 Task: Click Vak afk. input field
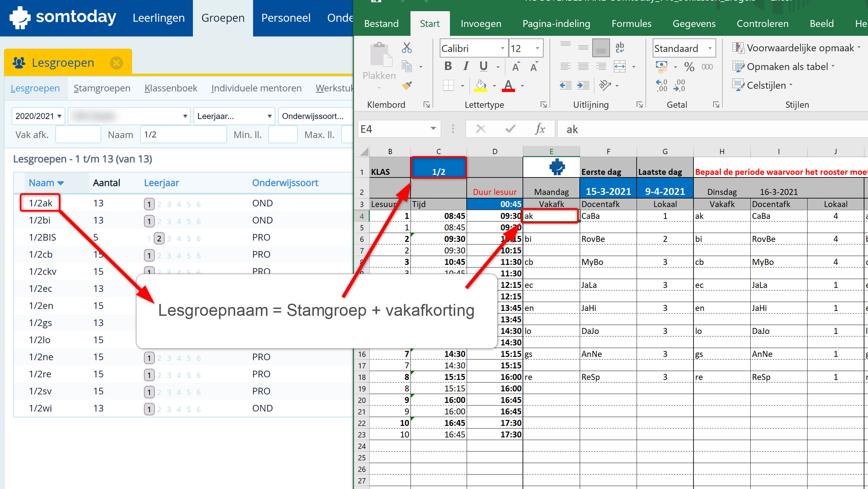tap(78, 134)
